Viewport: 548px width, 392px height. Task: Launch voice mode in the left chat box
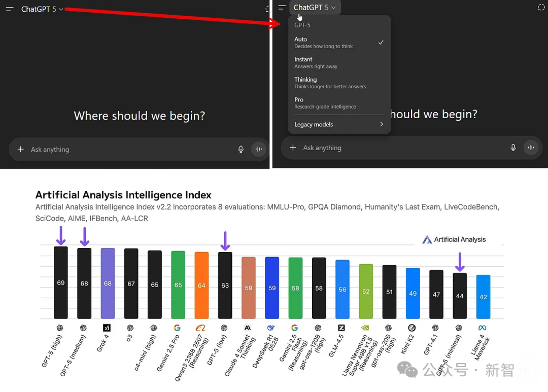click(x=259, y=150)
